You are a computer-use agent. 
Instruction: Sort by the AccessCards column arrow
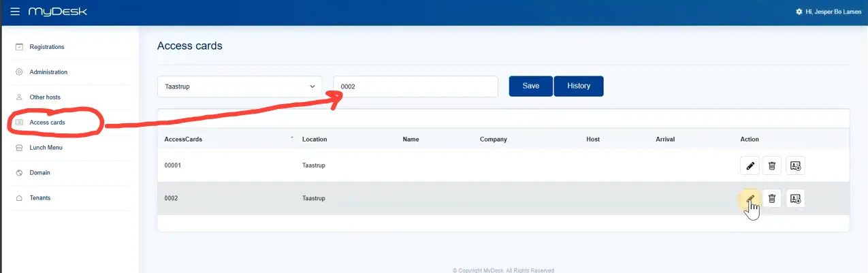pos(292,138)
